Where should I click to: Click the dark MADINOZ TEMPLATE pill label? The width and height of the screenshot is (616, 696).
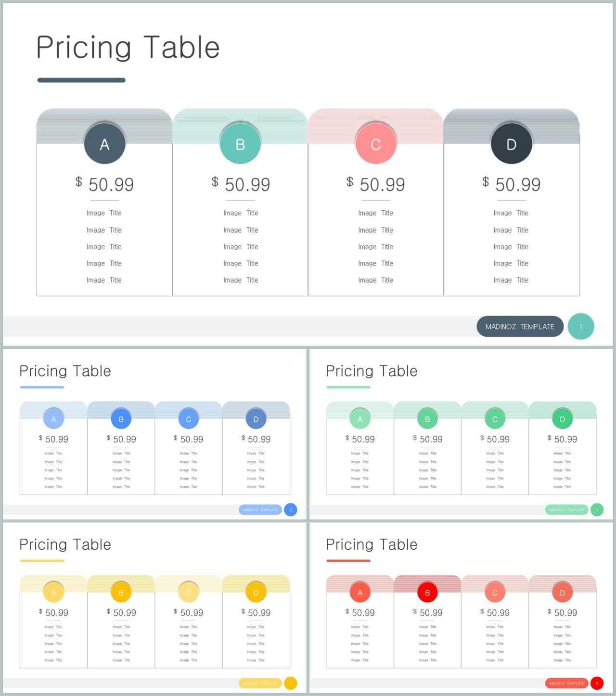520,327
